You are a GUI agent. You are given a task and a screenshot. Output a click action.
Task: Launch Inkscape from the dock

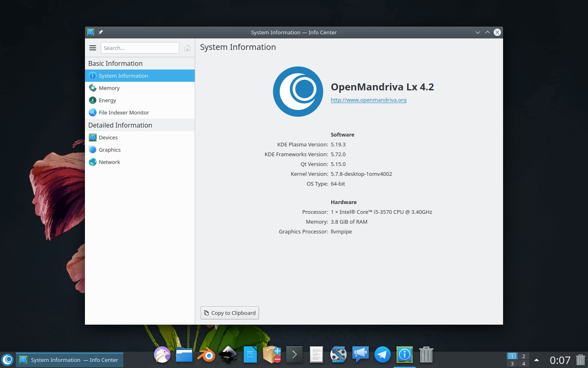pyautogui.click(x=228, y=355)
